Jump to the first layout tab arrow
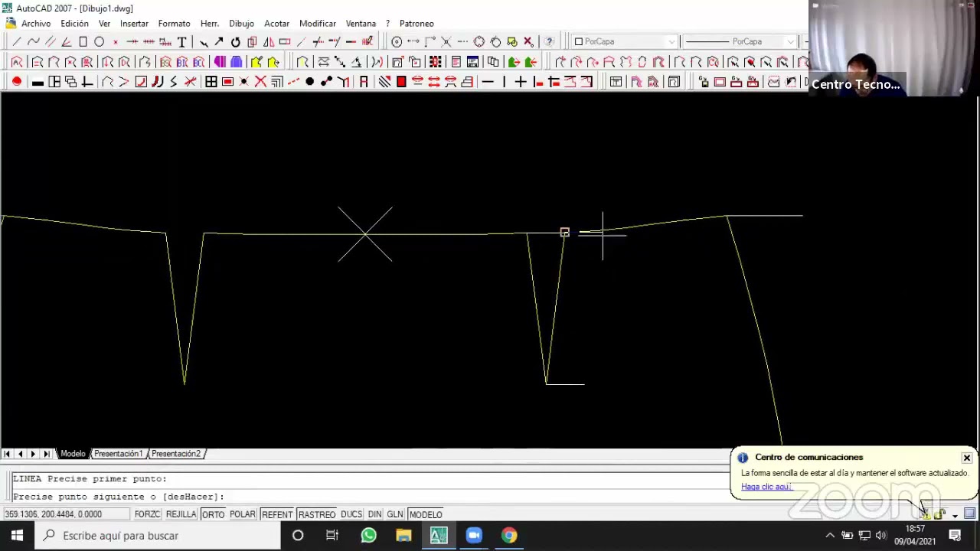This screenshot has height=551, width=980. click(7, 454)
